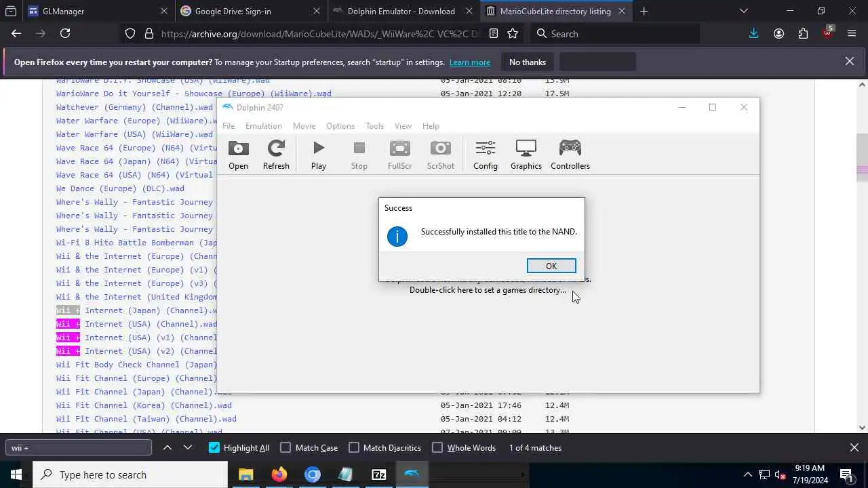Viewport: 868px width, 488px height.
Task: Open 7-Zip from the taskbar
Action: pyautogui.click(x=379, y=474)
